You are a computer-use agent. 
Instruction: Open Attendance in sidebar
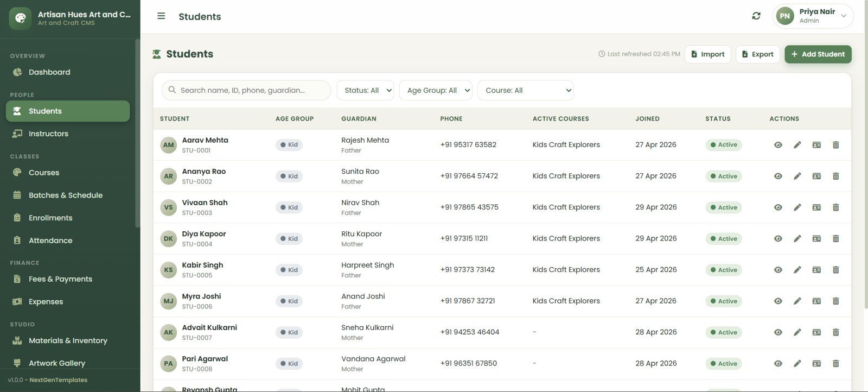pos(68,241)
